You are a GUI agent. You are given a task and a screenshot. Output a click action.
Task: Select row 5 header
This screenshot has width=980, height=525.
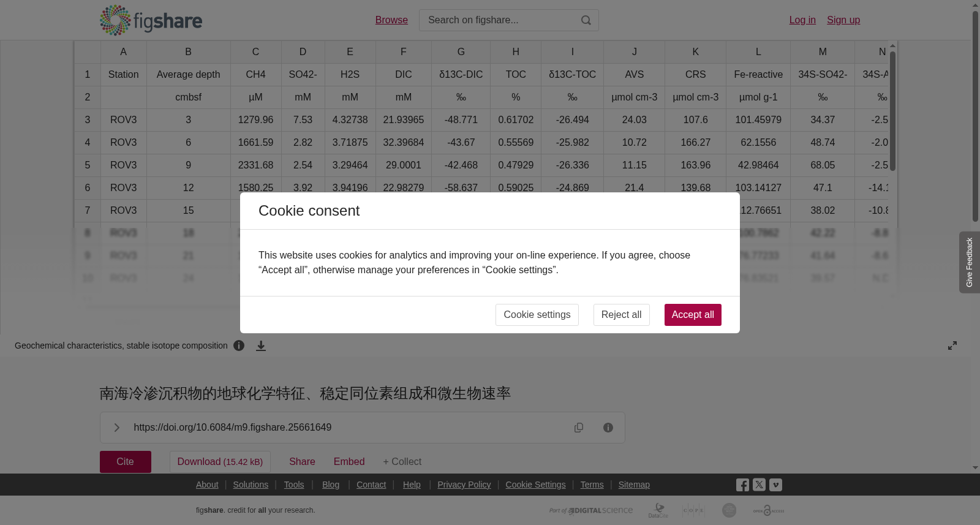(x=88, y=165)
